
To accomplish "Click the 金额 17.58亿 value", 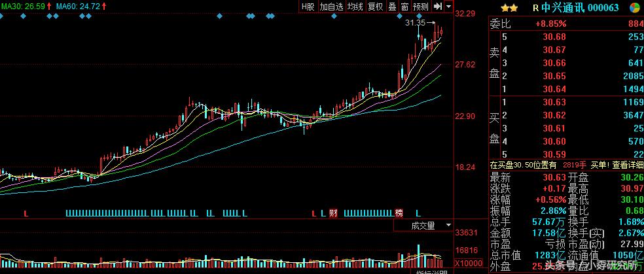I will (x=550, y=233).
